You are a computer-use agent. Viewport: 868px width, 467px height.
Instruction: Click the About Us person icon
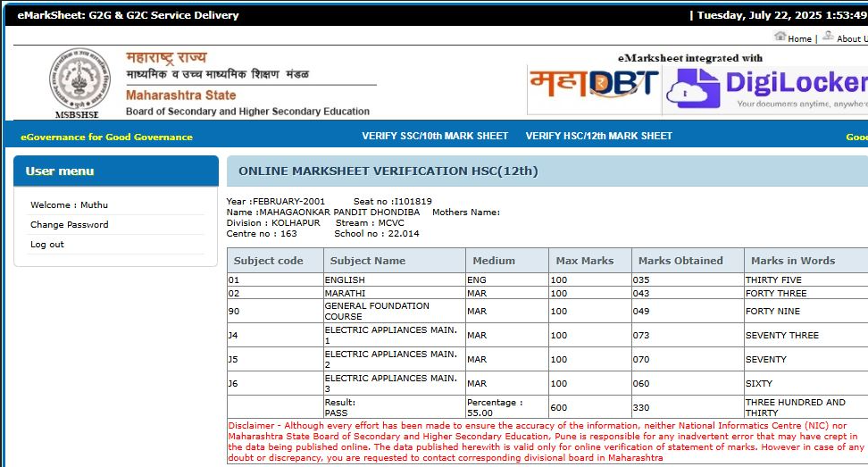pyautogui.click(x=828, y=37)
